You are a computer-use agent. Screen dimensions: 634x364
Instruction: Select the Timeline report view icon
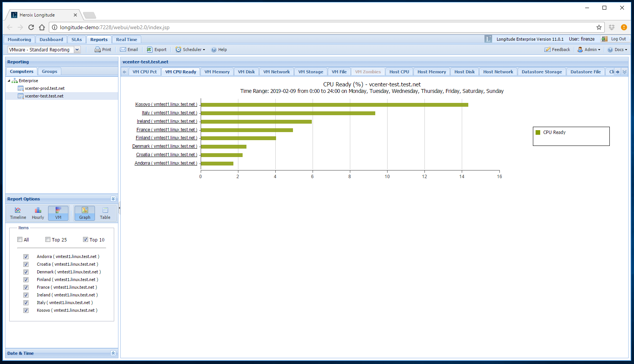point(18,213)
